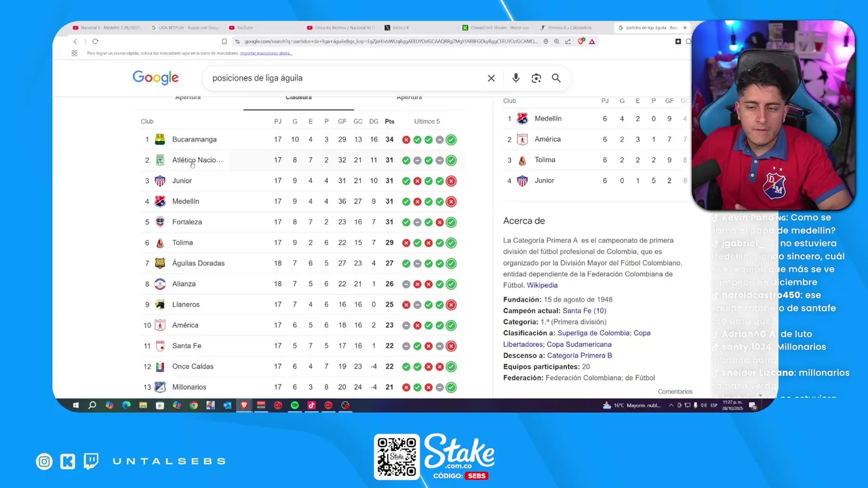
Task: Select the Atlético Nacional row name
Action: 197,160
